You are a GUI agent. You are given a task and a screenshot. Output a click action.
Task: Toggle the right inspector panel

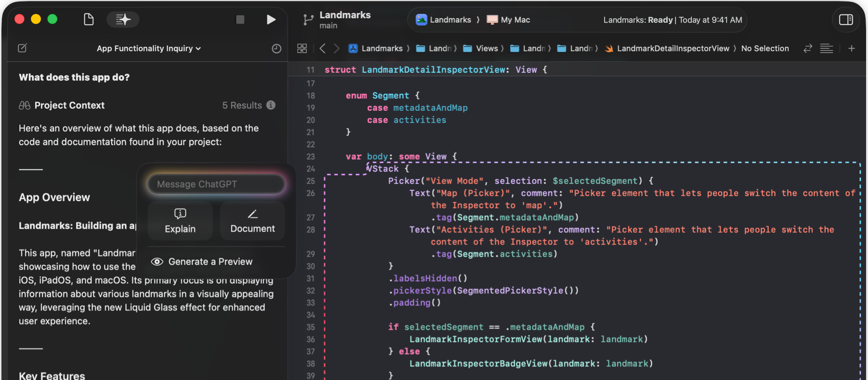[846, 20]
